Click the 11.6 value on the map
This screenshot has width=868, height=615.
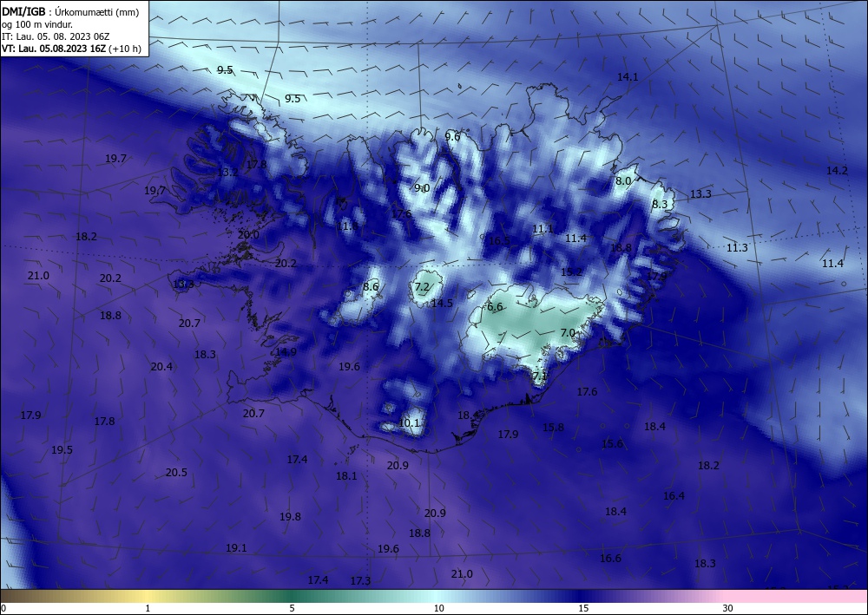[x=347, y=226]
